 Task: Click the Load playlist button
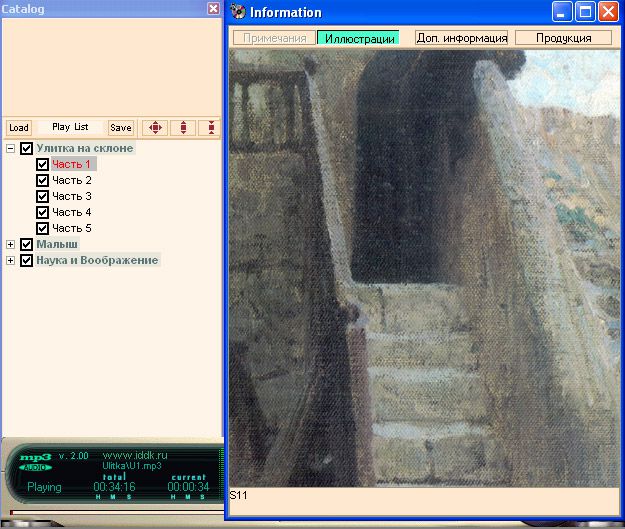pos(18,128)
